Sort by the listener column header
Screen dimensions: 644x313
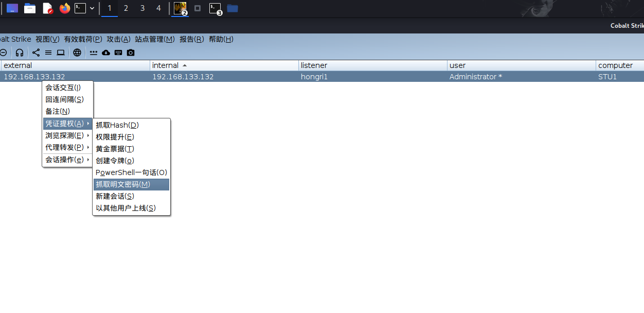372,65
